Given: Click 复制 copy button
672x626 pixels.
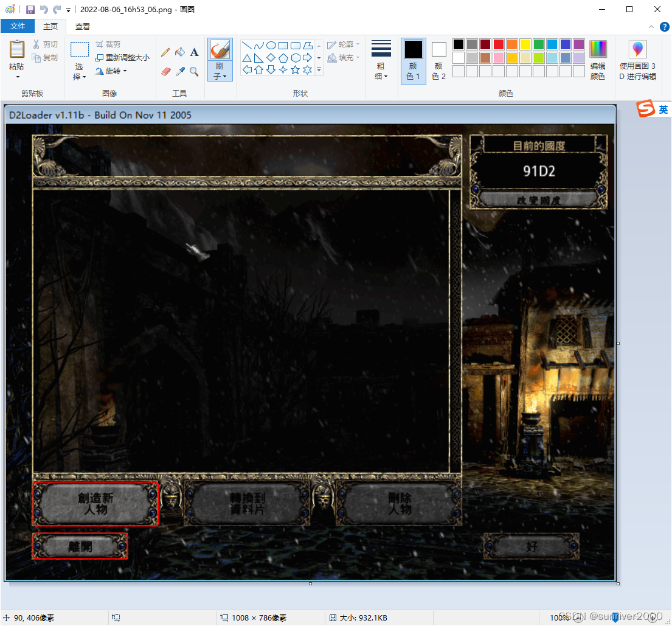Looking at the screenshot, I should (x=45, y=57).
